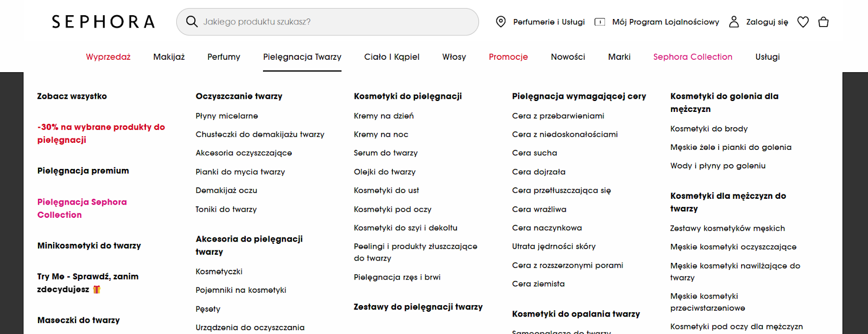The image size is (868, 334).
Task: Select Pianki do mycia twarzy
Action: [x=240, y=172]
